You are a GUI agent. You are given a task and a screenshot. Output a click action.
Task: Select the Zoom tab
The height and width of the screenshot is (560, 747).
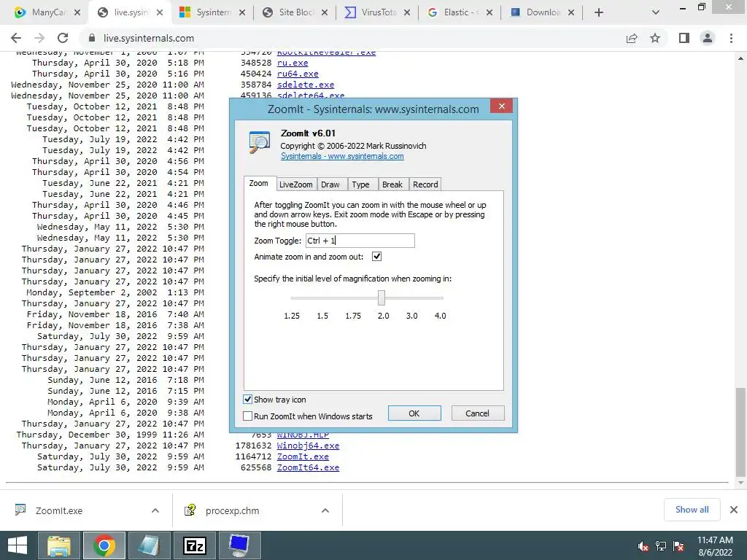tap(259, 183)
